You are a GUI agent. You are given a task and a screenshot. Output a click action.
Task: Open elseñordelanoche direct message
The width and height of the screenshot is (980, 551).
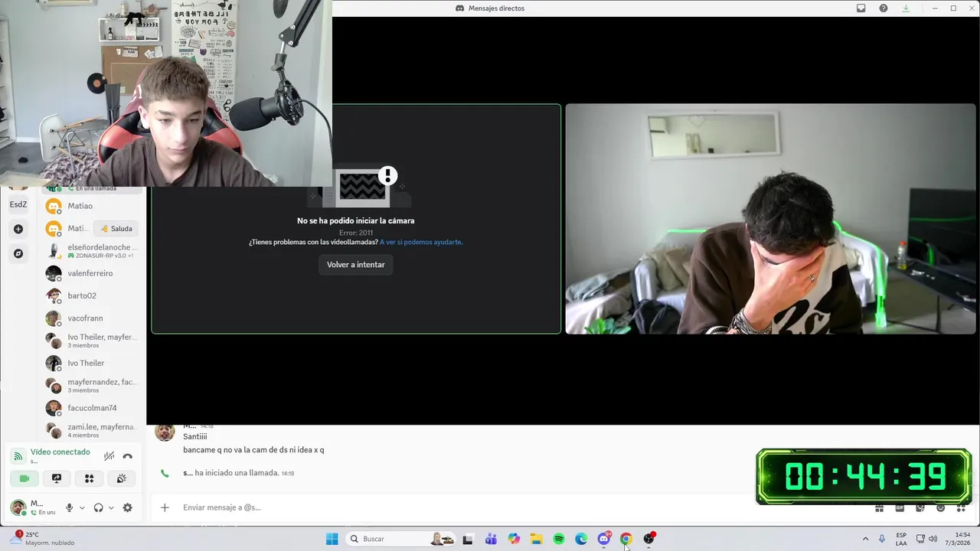[92, 251]
